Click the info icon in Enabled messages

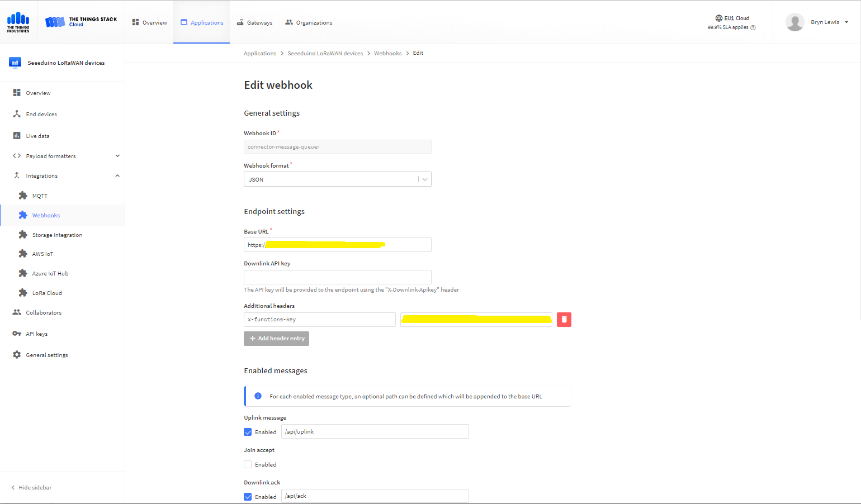click(x=258, y=396)
